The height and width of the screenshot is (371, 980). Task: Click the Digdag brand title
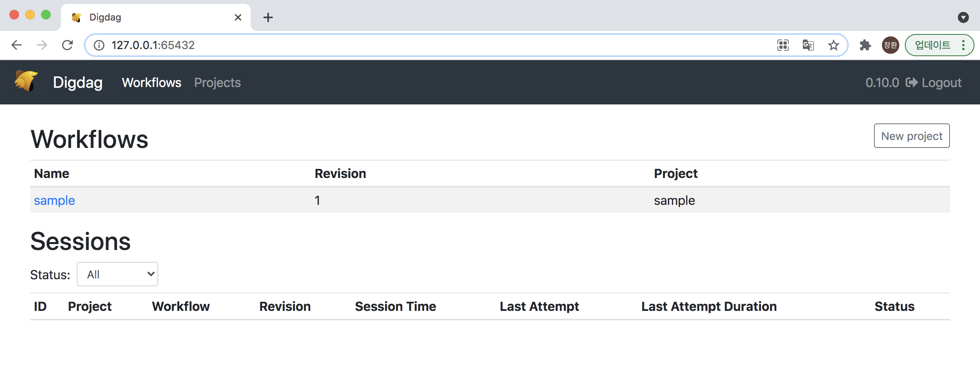pyautogui.click(x=78, y=83)
